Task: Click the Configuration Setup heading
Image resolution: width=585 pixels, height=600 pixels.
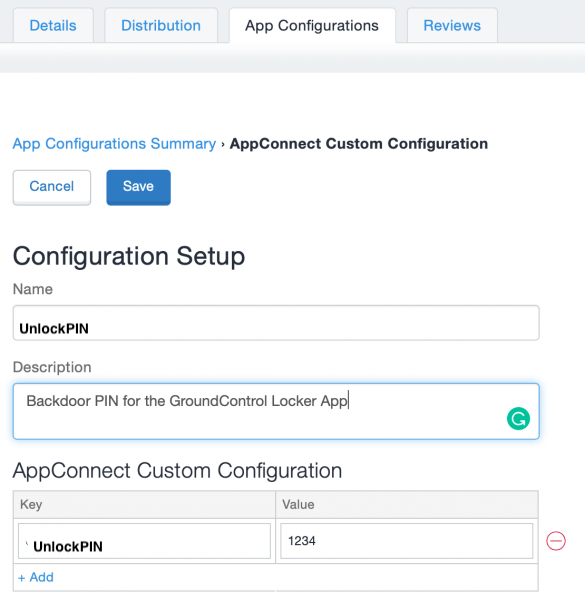Action: 129,256
